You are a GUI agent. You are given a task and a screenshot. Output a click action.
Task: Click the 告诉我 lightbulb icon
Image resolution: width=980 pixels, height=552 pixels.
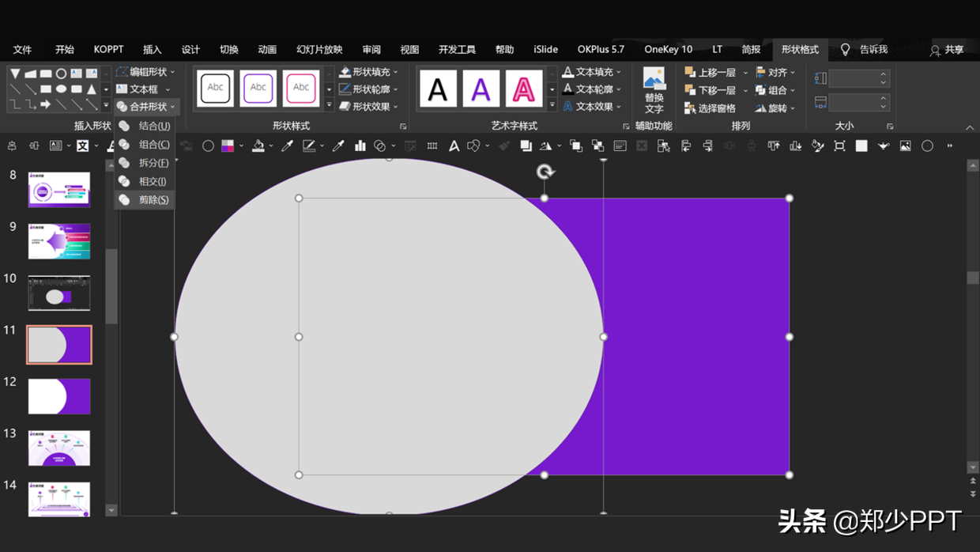[x=845, y=49]
